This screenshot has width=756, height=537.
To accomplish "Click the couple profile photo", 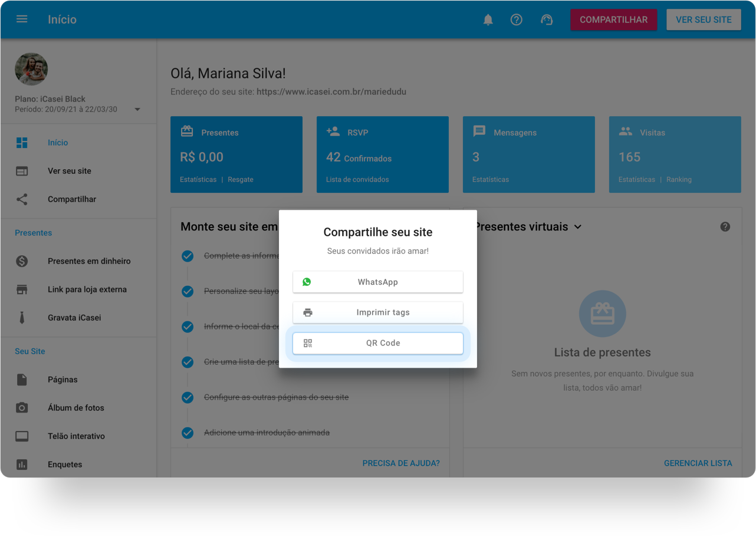I will pos(31,70).
